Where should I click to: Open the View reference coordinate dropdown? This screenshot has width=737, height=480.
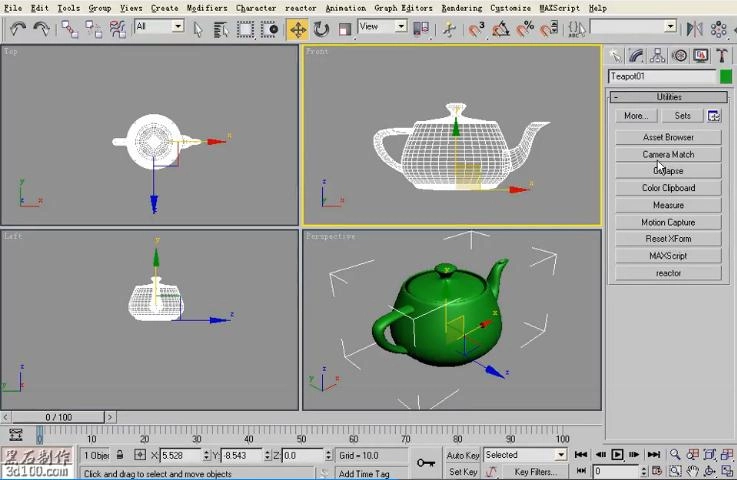tap(382, 27)
